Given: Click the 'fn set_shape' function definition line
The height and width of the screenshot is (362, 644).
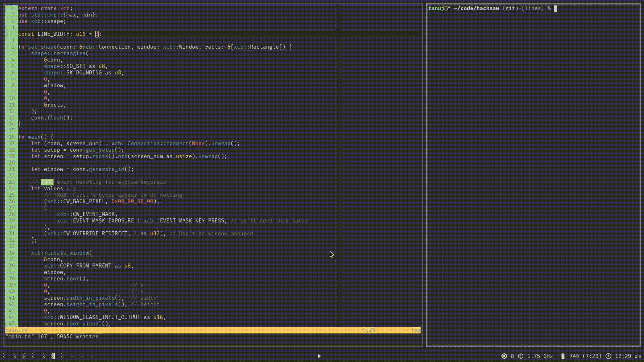Looking at the screenshot, I should (155, 47).
